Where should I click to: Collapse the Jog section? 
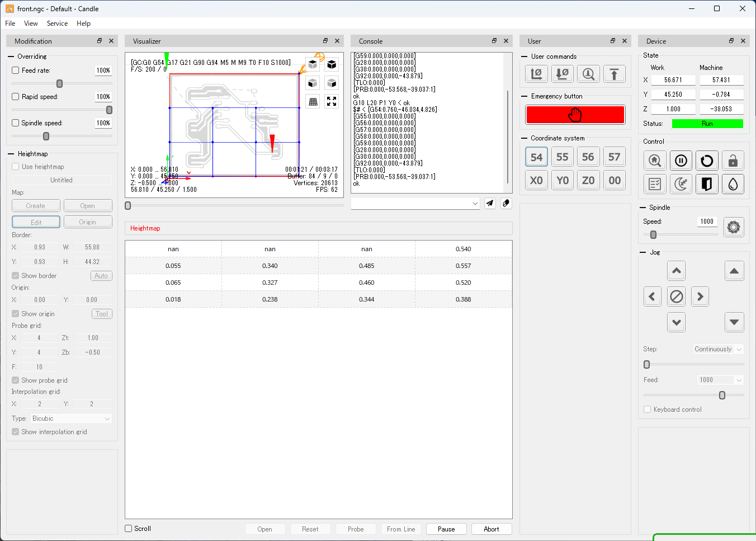click(x=643, y=252)
